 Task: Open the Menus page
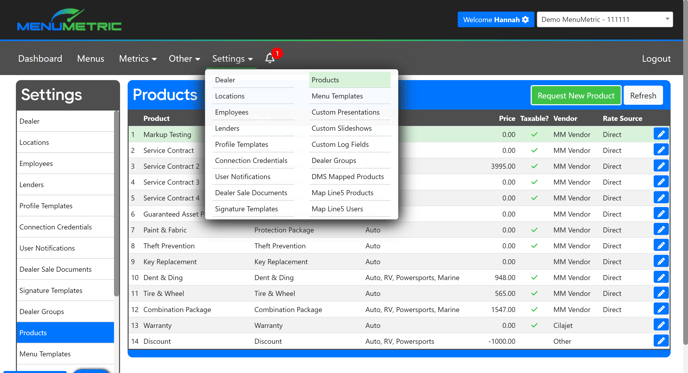tap(90, 58)
